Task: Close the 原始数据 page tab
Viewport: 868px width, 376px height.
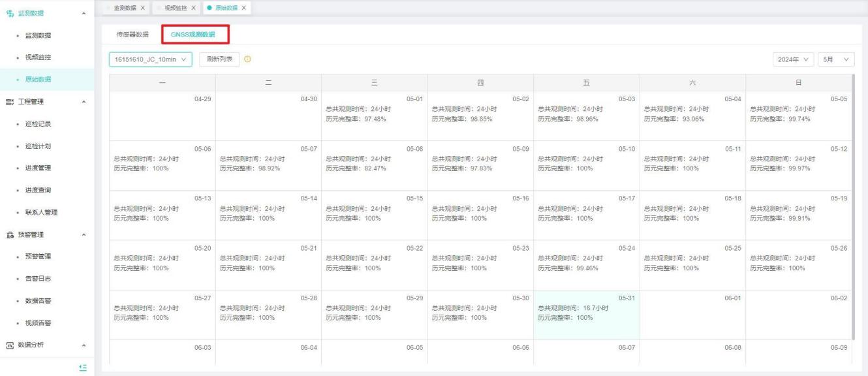Action: point(243,7)
